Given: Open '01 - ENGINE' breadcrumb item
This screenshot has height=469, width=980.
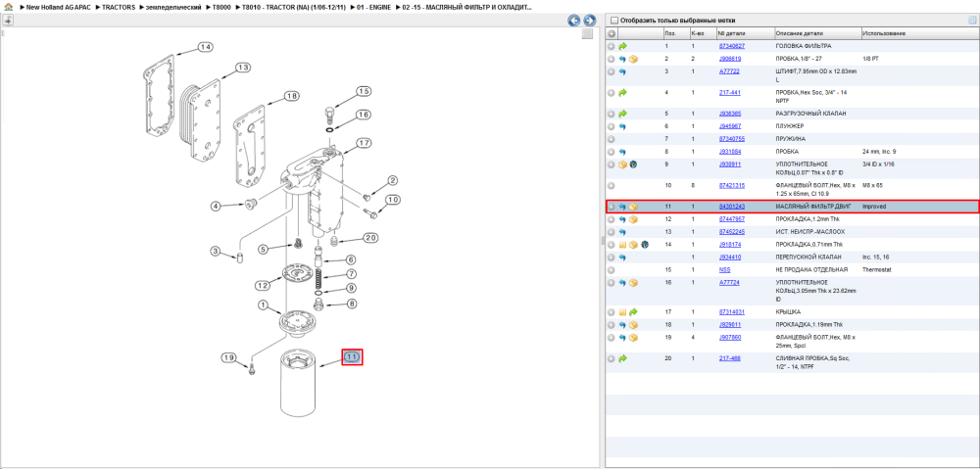Looking at the screenshot, I should coord(373,7).
